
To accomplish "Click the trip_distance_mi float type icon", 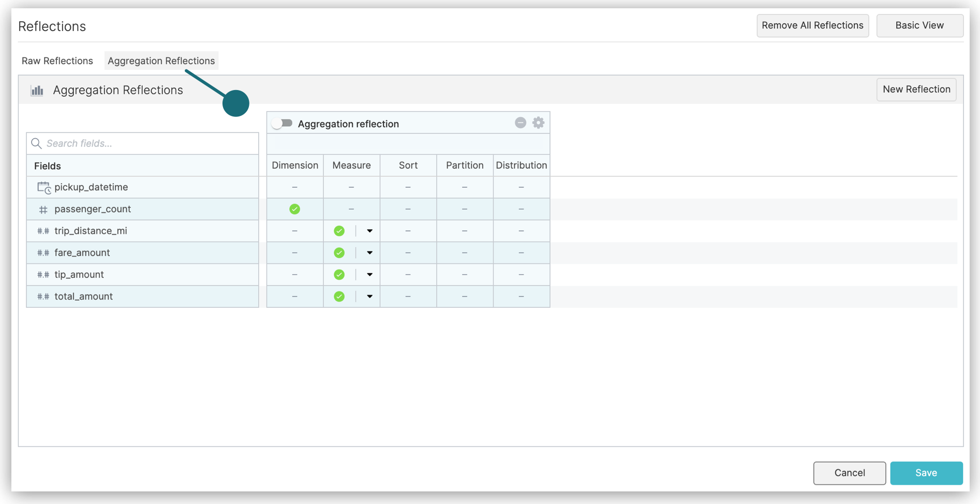I will (43, 231).
